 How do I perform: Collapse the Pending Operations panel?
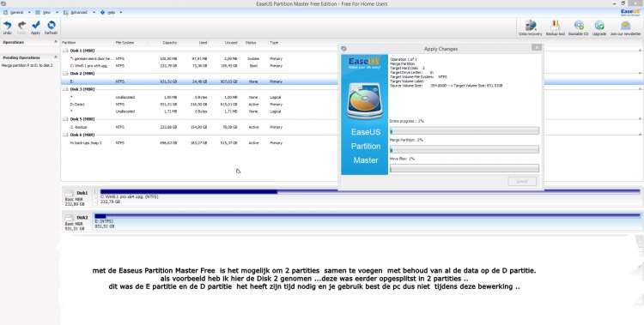pos(56,57)
